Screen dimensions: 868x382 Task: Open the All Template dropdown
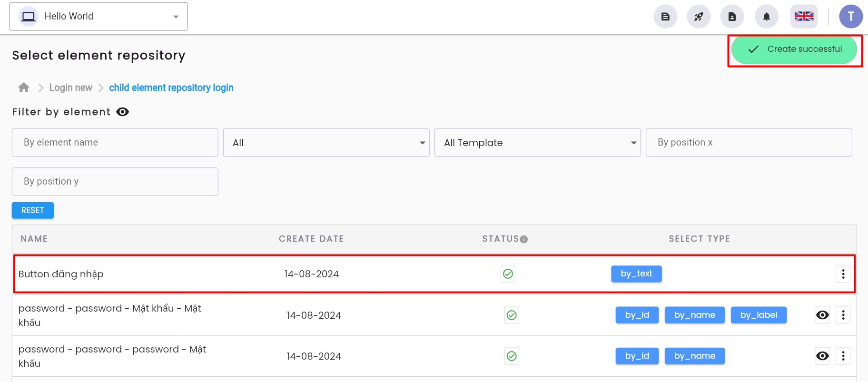538,143
